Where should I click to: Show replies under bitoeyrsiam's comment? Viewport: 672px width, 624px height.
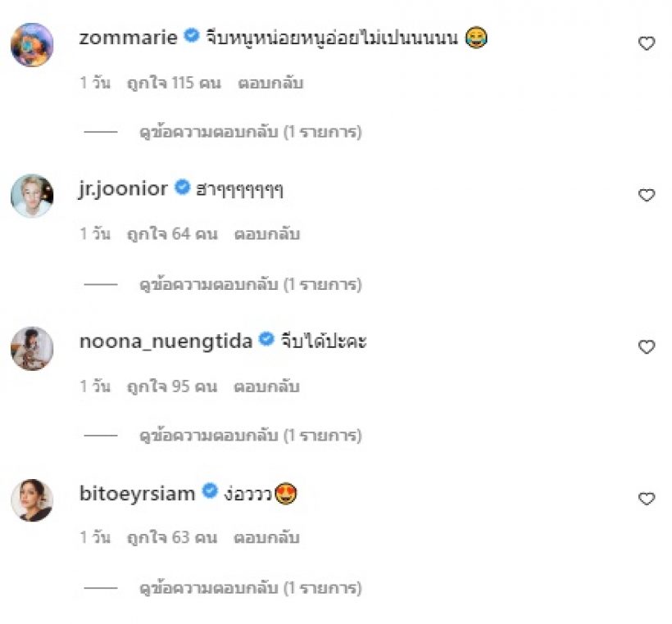tap(251, 588)
